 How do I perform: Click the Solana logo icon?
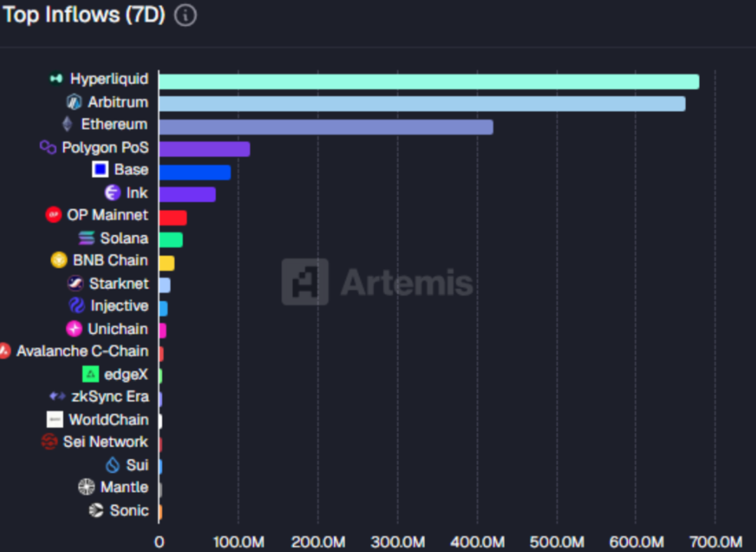pos(87,238)
